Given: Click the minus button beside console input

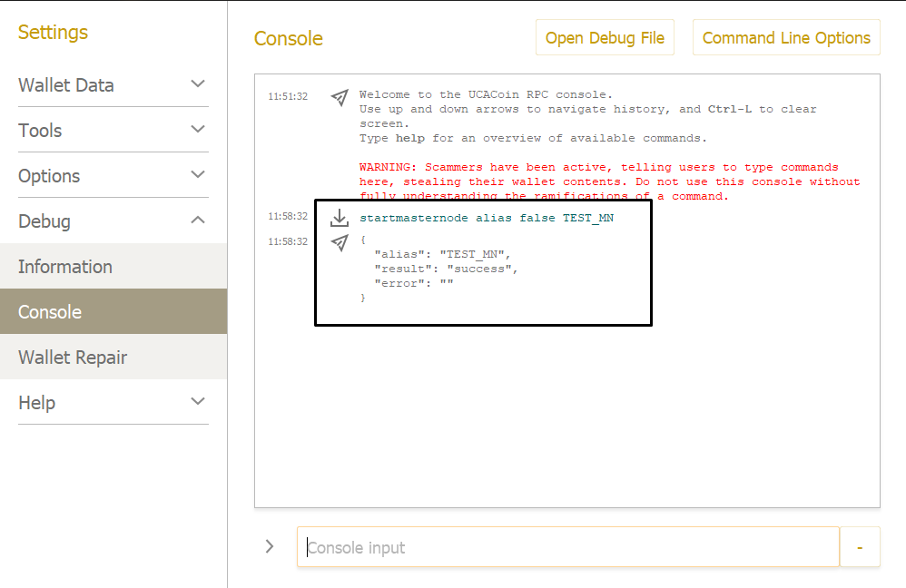Looking at the screenshot, I should [860, 547].
